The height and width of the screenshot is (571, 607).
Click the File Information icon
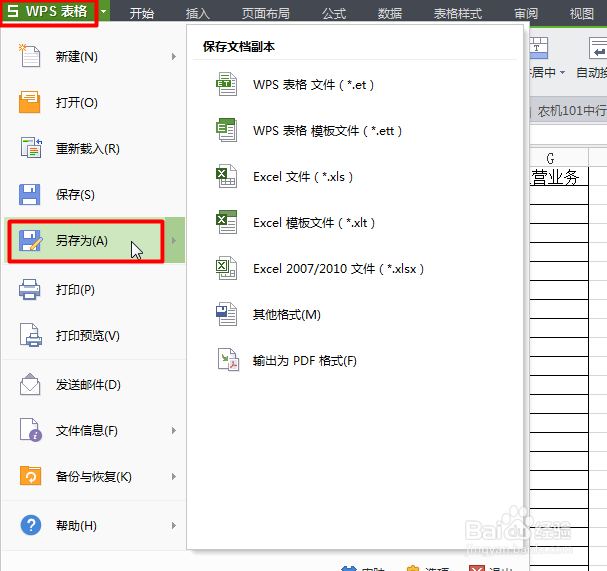pyautogui.click(x=31, y=430)
